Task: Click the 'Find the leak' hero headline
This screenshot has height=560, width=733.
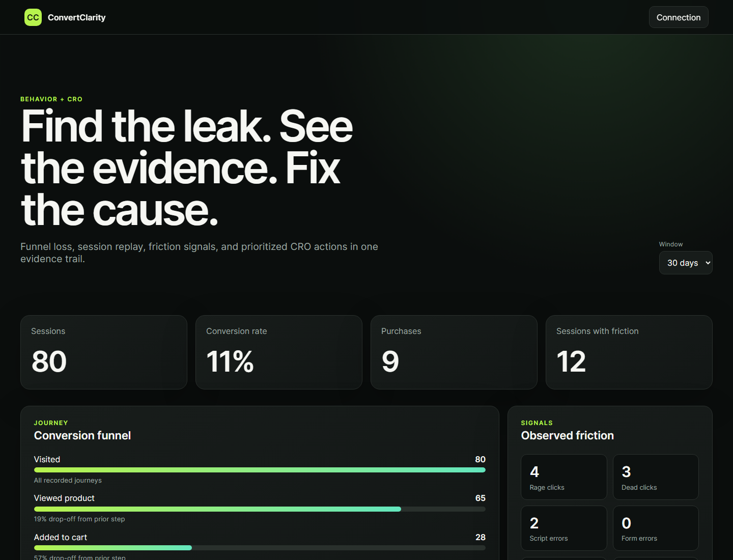Action: [187, 168]
